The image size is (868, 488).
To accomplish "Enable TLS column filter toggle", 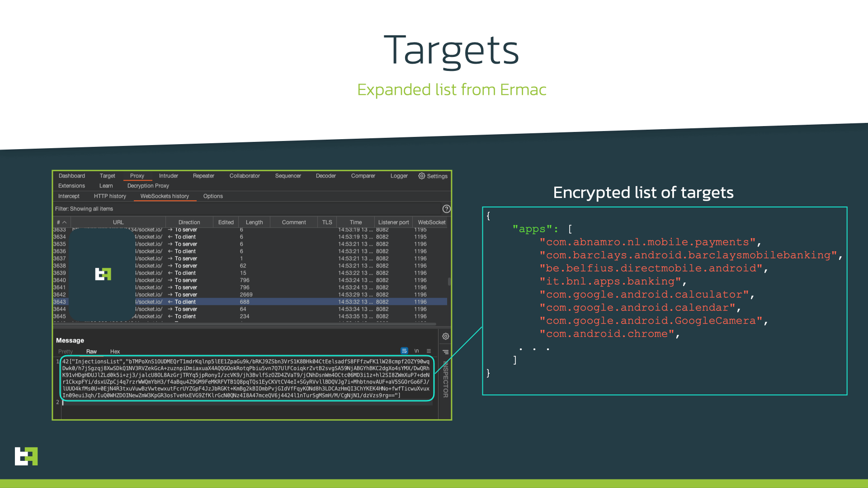I will tap(326, 222).
